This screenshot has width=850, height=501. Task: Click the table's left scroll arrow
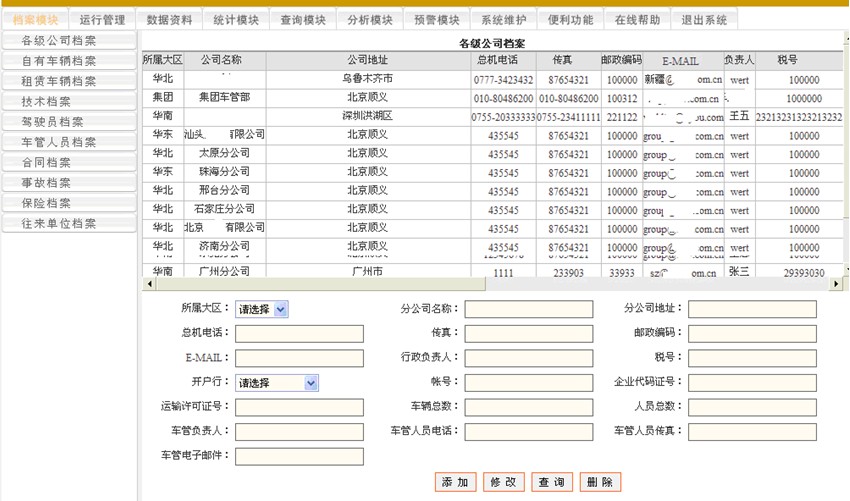[149, 284]
